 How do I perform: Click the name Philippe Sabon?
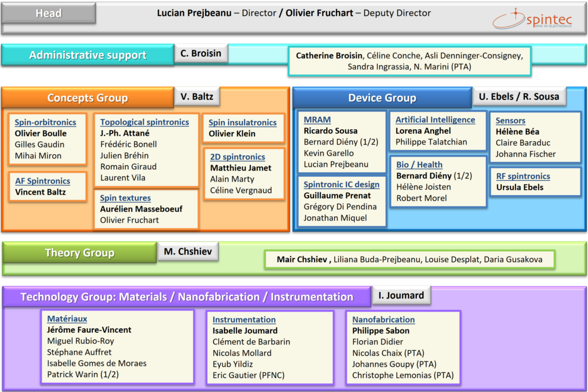tap(381, 331)
